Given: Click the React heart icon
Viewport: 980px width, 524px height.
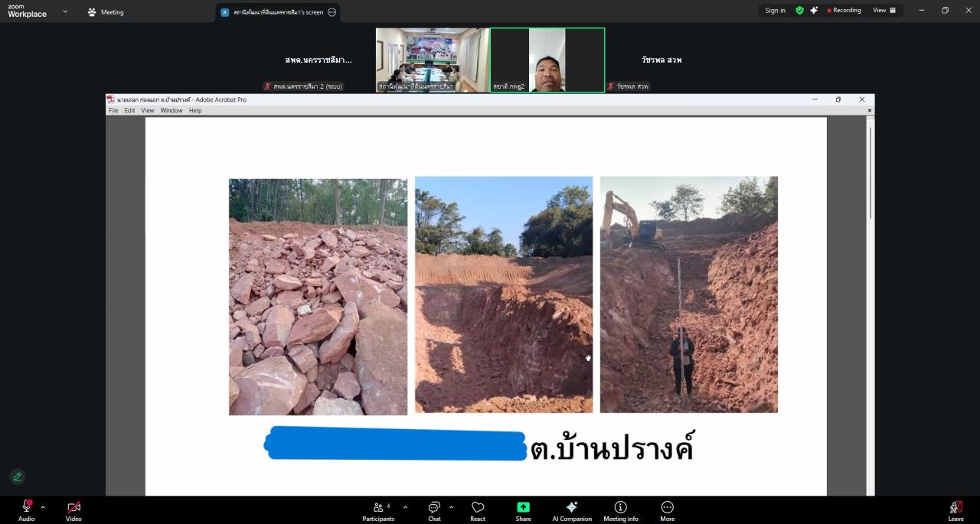Looking at the screenshot, I should 478,506.
